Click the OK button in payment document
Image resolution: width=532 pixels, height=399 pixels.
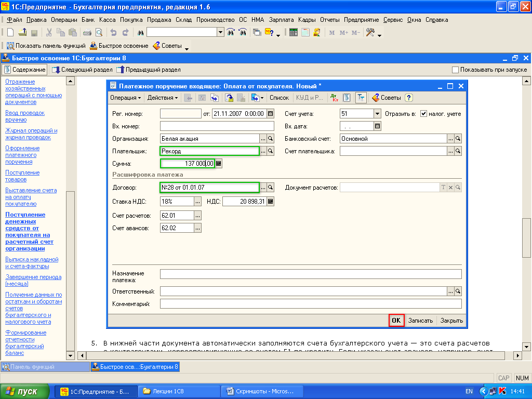click(396, 320)
